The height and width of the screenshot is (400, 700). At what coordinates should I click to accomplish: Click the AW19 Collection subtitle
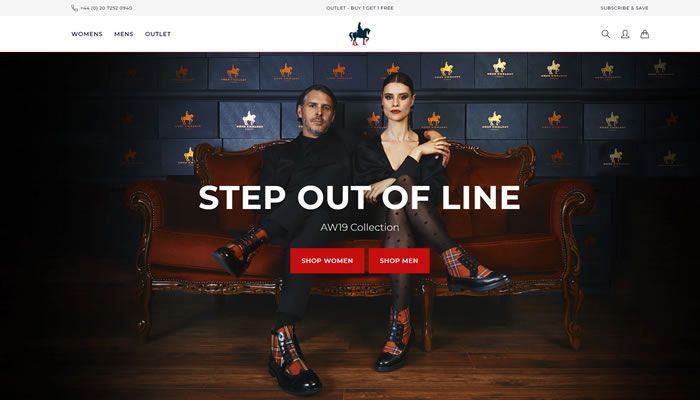pos(360,227)
